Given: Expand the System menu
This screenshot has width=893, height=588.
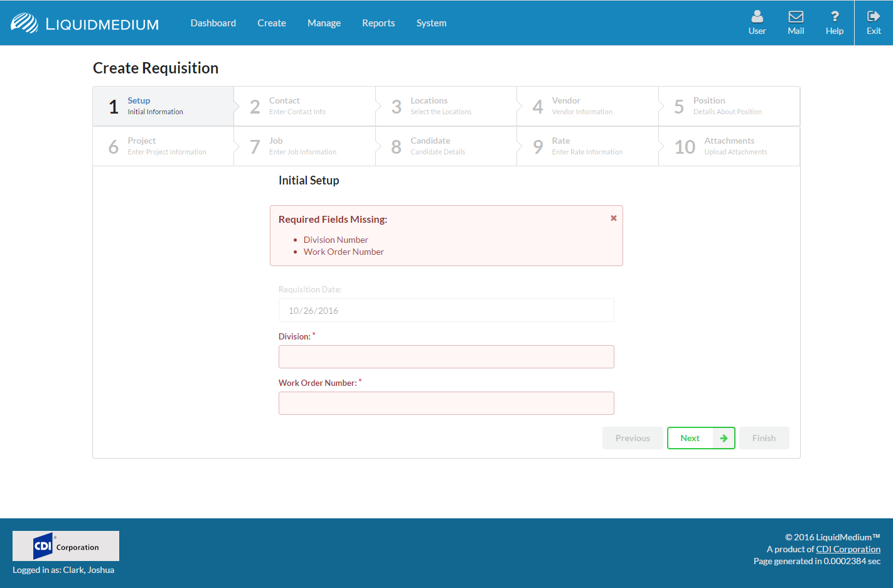Looking at the screenshot, I should click(x=431, y=23).
